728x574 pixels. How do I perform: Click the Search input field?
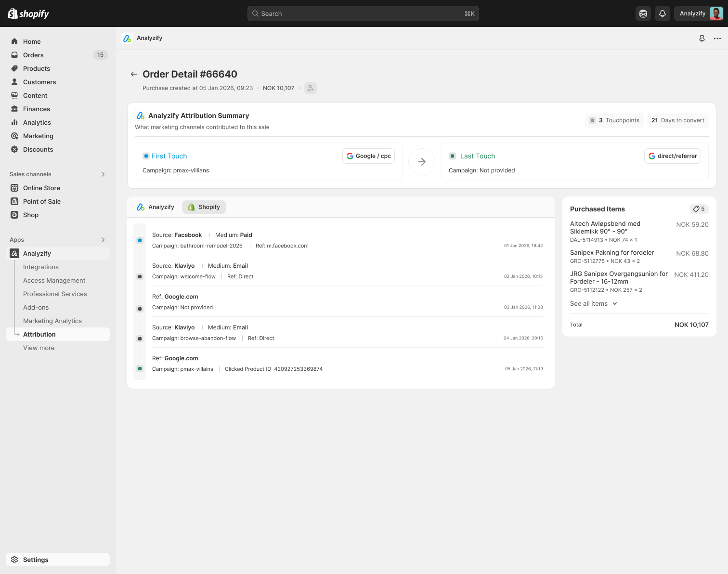(x=363, y=13)
